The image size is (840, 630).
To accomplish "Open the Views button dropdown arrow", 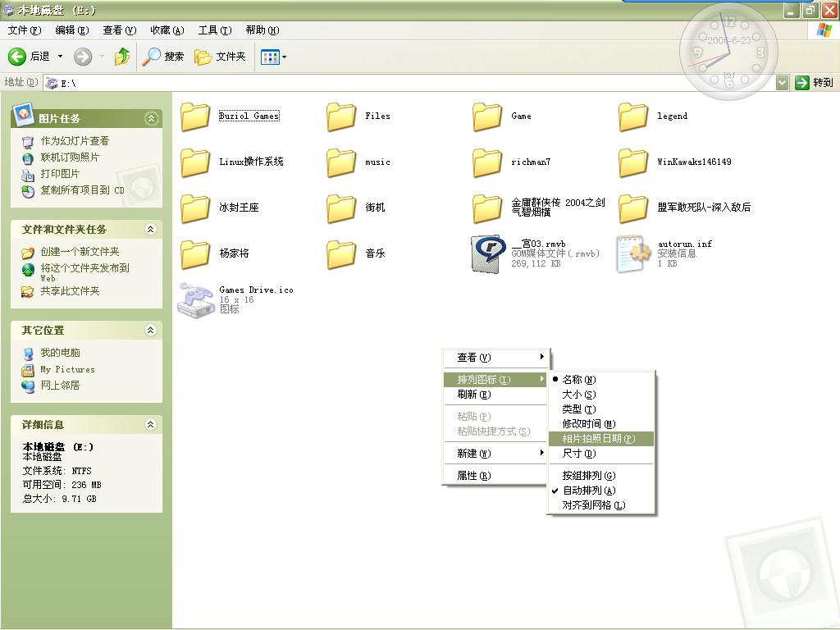I will click(284, 57).
